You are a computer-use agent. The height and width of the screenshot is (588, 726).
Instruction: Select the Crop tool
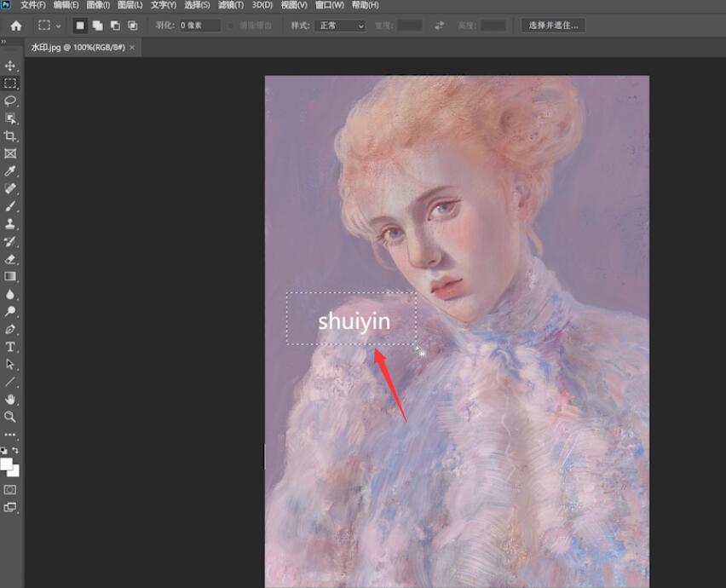point(9,135)
